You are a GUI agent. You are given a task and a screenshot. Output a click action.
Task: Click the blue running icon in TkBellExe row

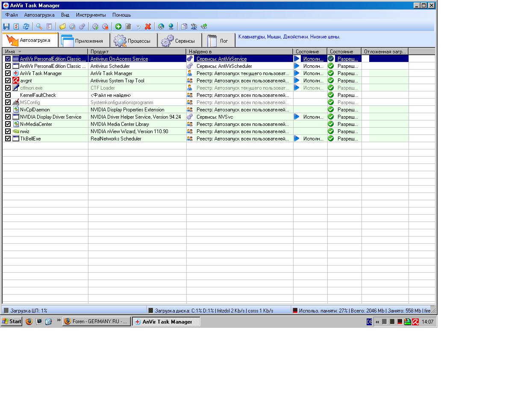click(297, 139)
